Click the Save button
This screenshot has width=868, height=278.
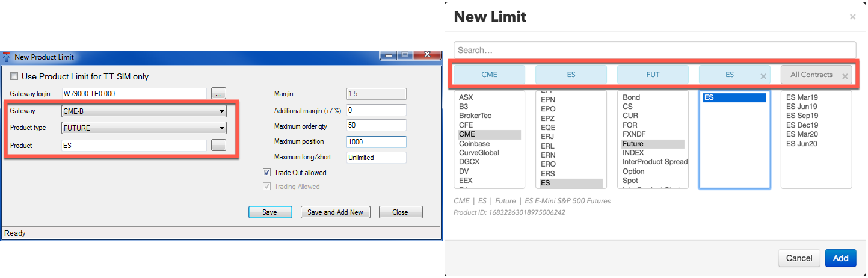point(270,212)
